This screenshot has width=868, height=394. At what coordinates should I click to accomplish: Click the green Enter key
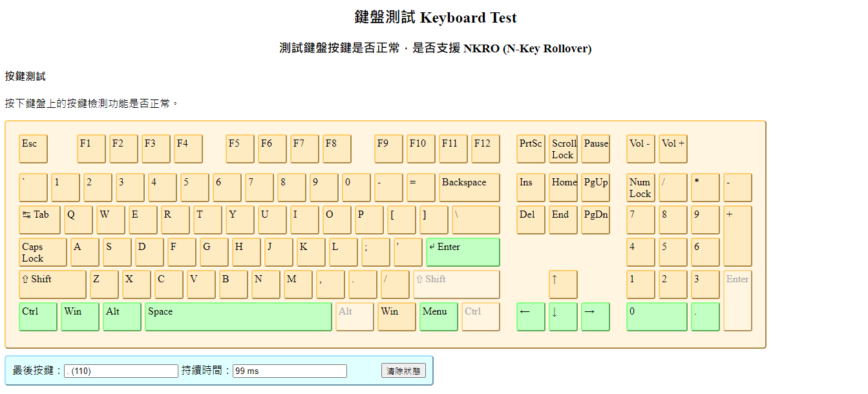click(463, 252)
